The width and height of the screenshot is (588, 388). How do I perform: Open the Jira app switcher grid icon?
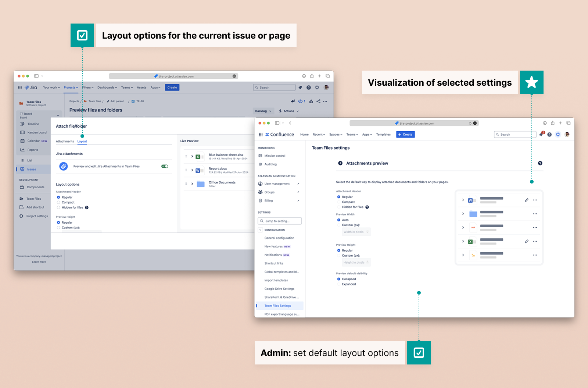pos(20,88)
